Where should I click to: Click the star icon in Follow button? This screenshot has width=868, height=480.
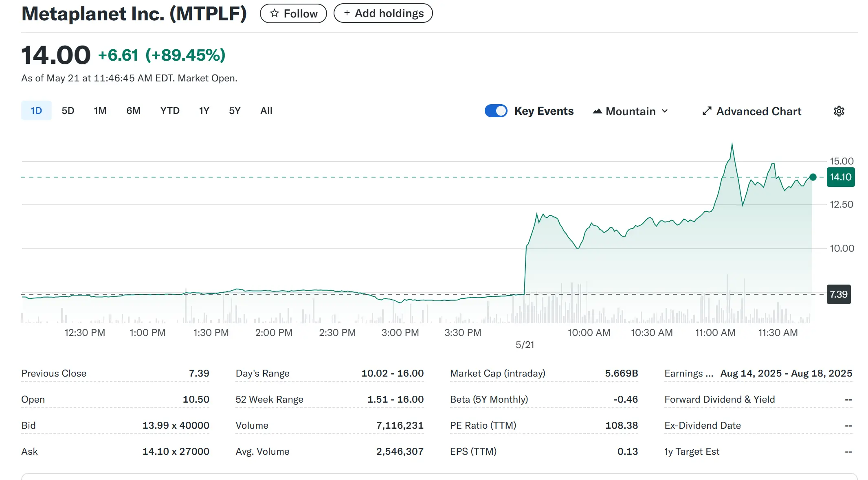coord(275,13)
